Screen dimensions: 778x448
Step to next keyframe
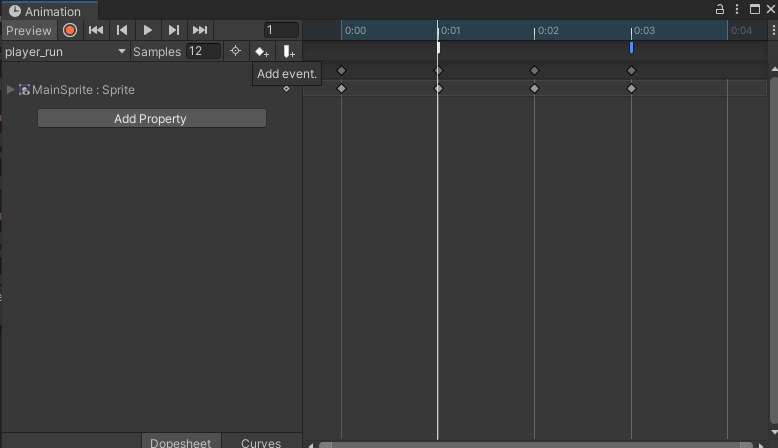tap(174, 30)
